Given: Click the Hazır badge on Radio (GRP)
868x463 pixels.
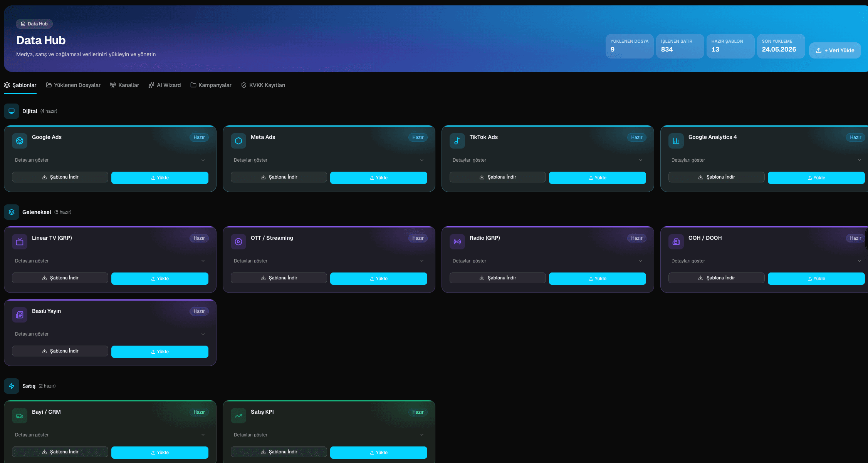Looking at the screenshot, I should [x=637, y=238].
